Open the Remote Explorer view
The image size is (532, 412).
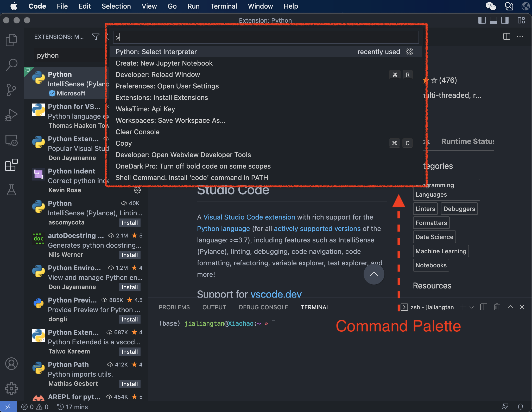11,140
